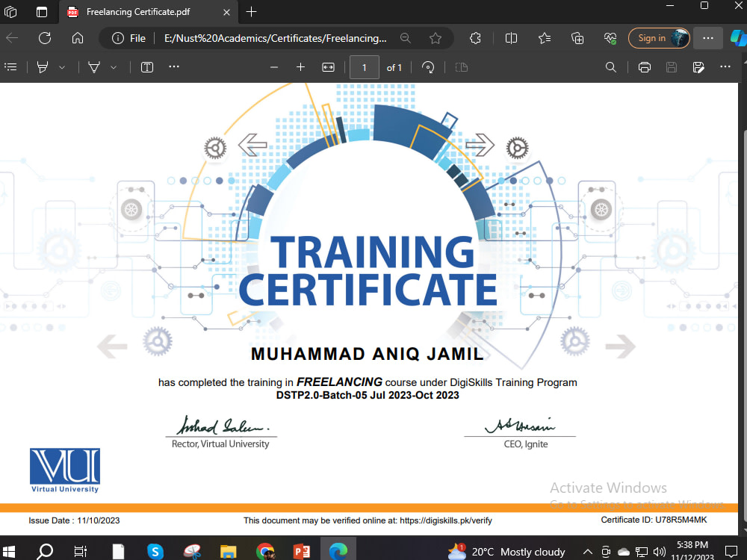View site information for the File URL
The height and width of the screenshot is (560, 747).
click(128, 38)
